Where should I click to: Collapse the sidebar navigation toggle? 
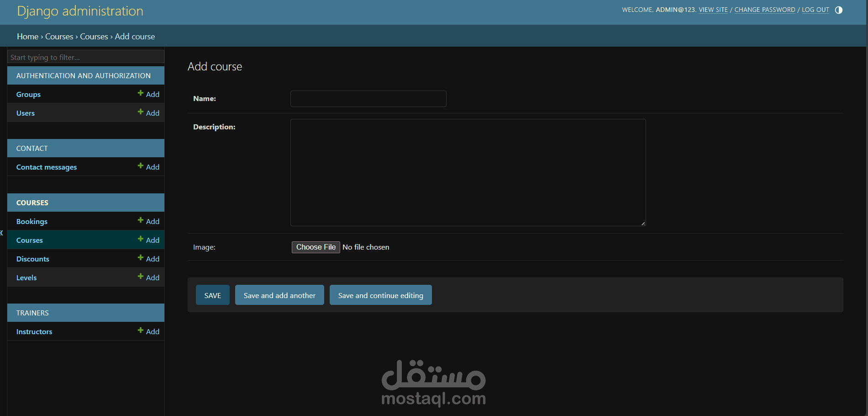[x=1, y=233]
